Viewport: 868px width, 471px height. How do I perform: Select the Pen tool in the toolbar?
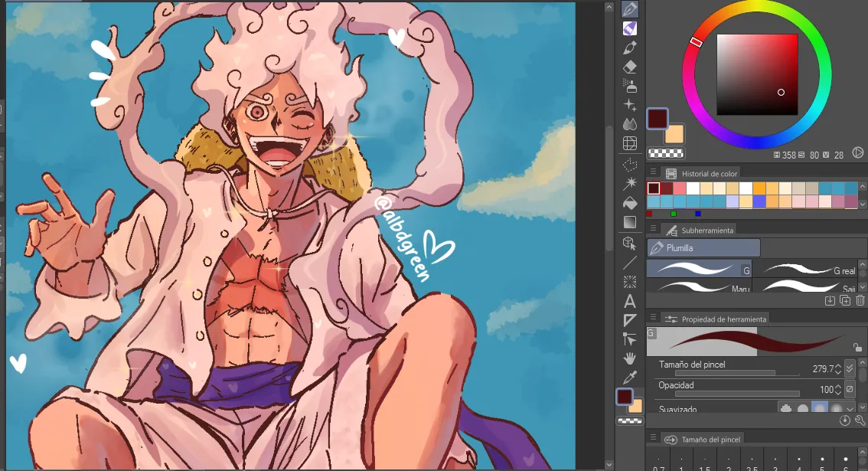(629, 9)
